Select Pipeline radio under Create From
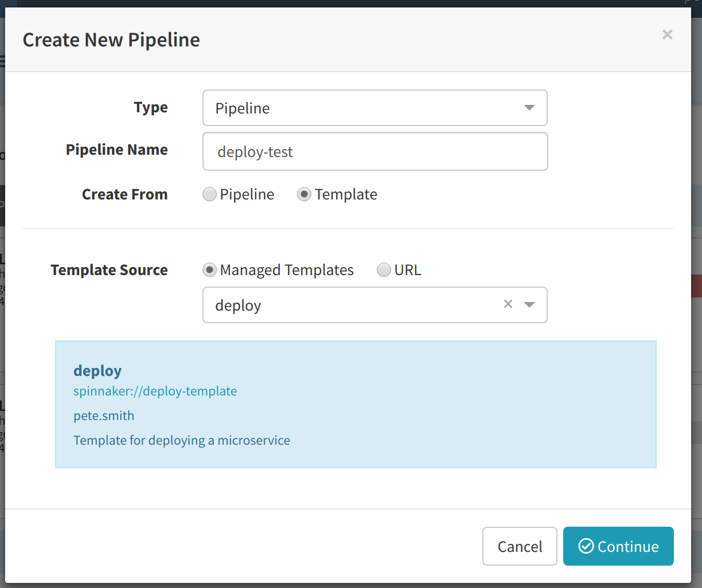The image size is (702, 588). coord(210,194)
